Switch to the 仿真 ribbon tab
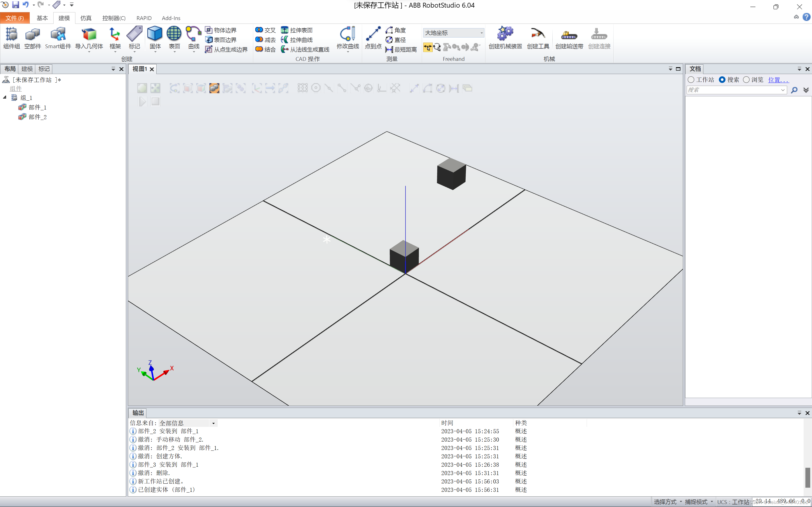 click(x=86, y=18)
